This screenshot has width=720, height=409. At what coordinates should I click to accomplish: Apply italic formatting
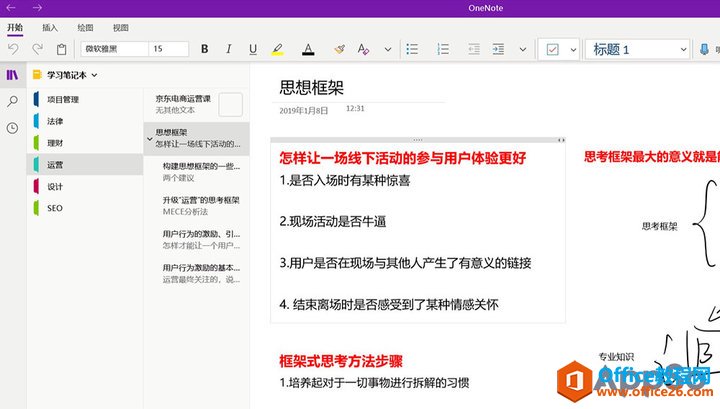click(x=229, y=49)
